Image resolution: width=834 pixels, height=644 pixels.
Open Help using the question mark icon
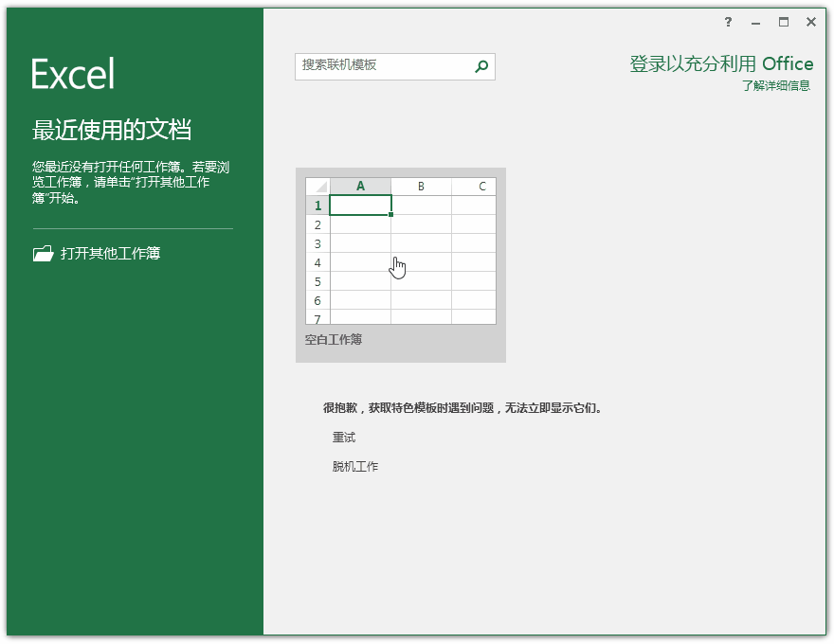click(x=727, y=22)
